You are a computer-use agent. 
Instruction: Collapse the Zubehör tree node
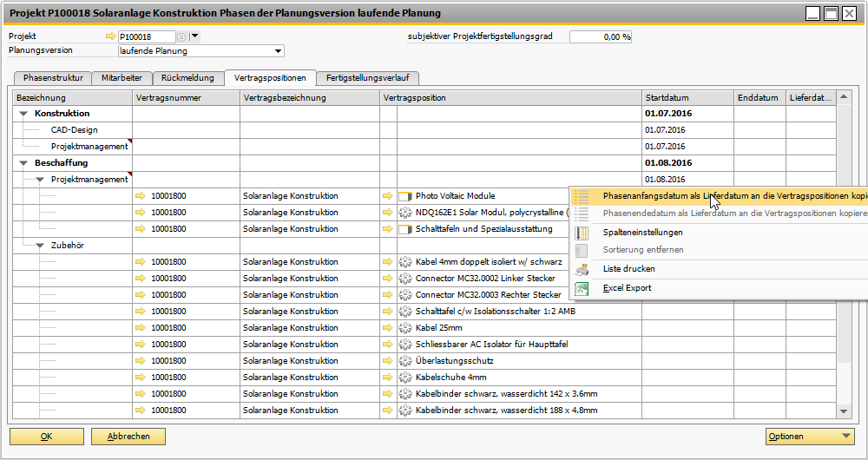click(x=40, y=246)
